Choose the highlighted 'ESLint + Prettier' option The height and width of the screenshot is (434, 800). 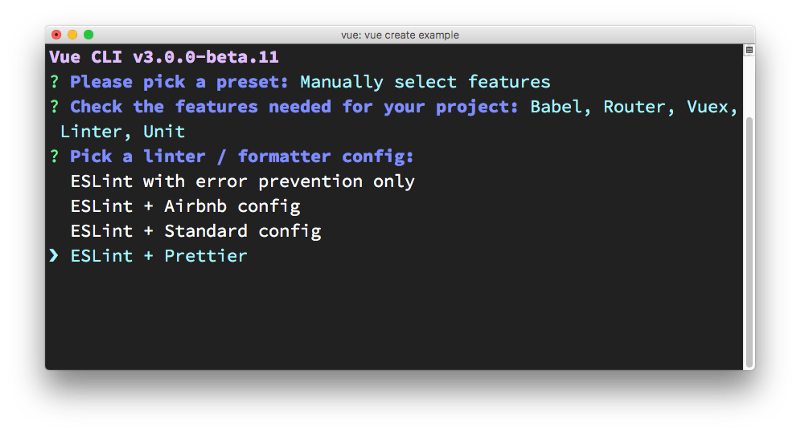pyautogui.click(x=158, y=257)
